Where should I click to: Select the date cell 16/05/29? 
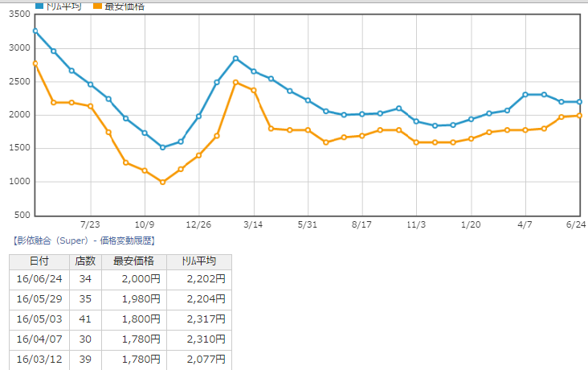[x=39, y=299]
